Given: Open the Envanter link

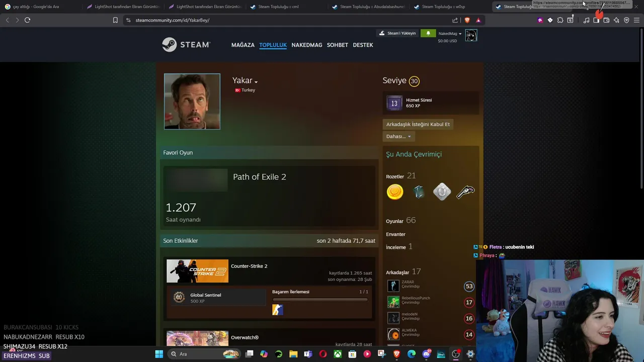Looking at the screenshot, I should coord(395,234).
